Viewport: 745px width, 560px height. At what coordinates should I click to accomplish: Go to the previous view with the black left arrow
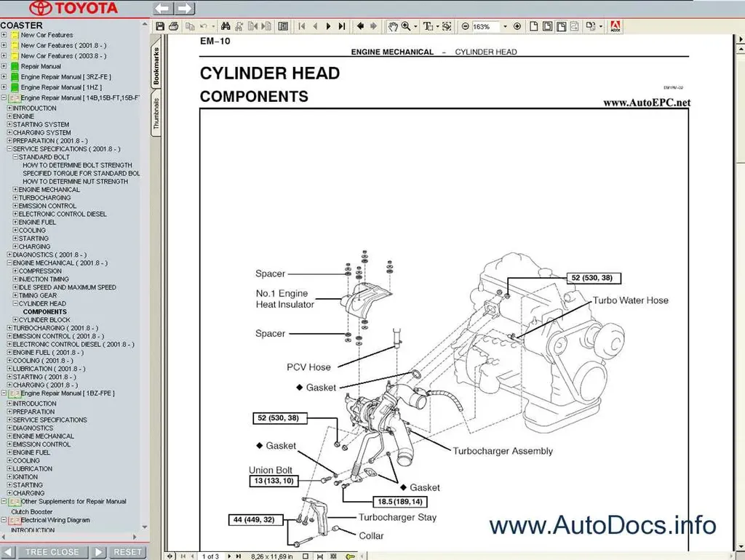click(360, 27)
